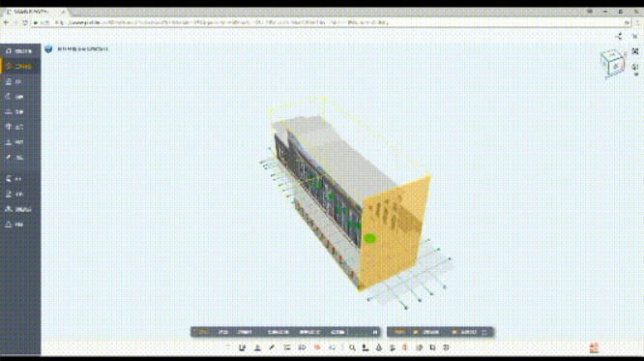Toggle the first orange checkbox in the right dark panel
The height and width of the screenshot is (361, 644).
[415, 332]
